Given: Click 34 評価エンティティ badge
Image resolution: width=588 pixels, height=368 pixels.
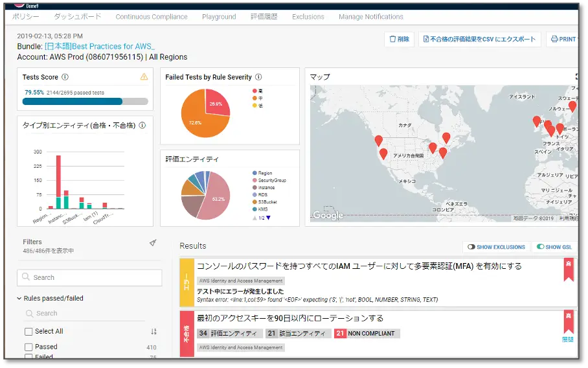Looking at the screenshot, I should coord(229,334).
